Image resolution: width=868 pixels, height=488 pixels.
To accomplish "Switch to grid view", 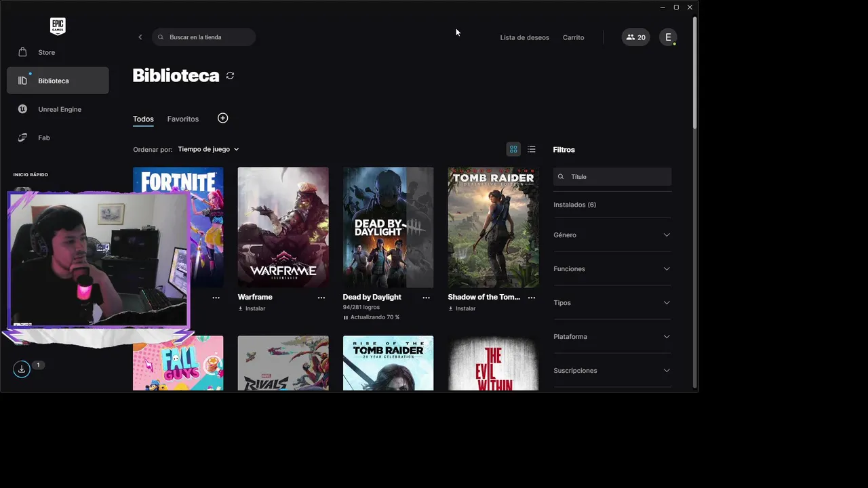I will pyautogui.click(x=513, y=149).
